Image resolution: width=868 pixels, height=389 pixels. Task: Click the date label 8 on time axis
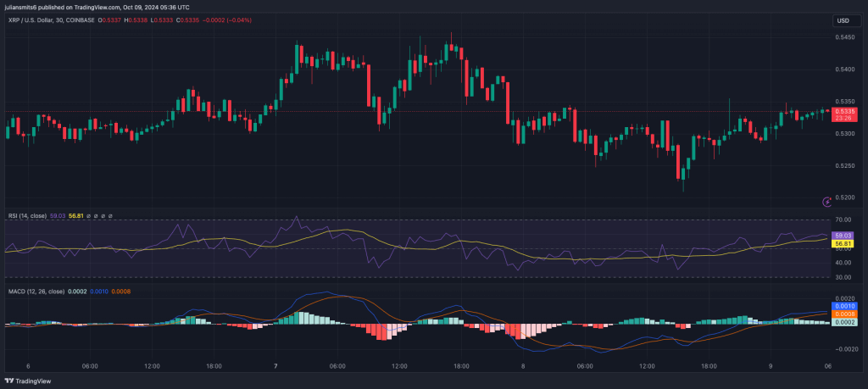(522, 366)
